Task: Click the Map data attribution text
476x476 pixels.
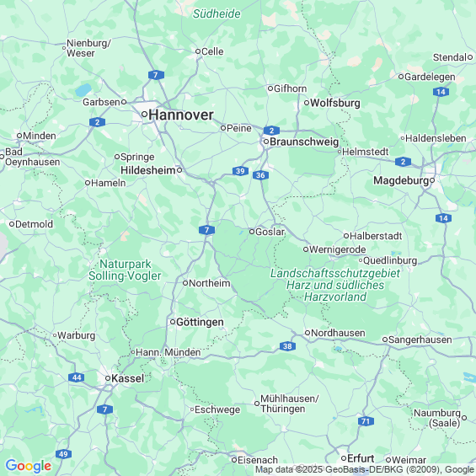Action: [x=364, y=469]
